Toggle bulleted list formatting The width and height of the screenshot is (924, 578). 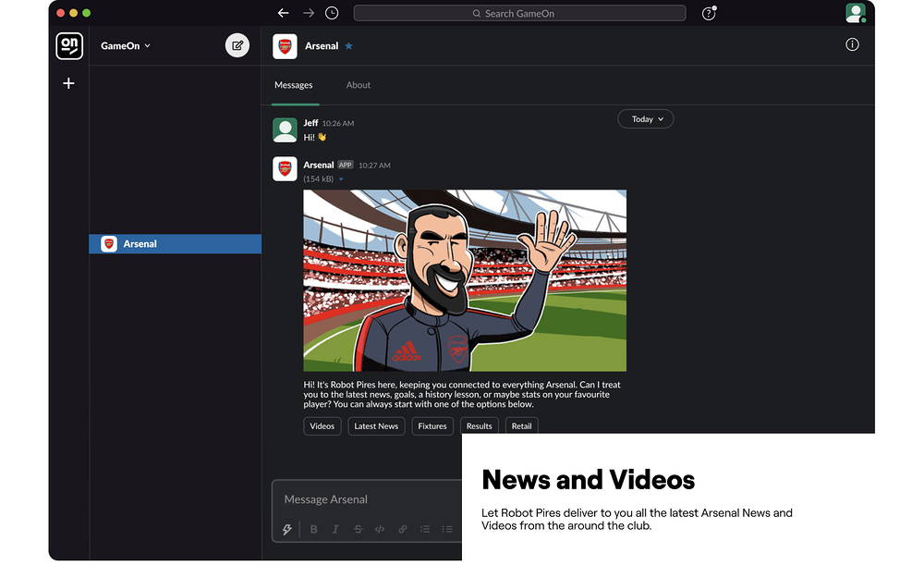point(447,529)
